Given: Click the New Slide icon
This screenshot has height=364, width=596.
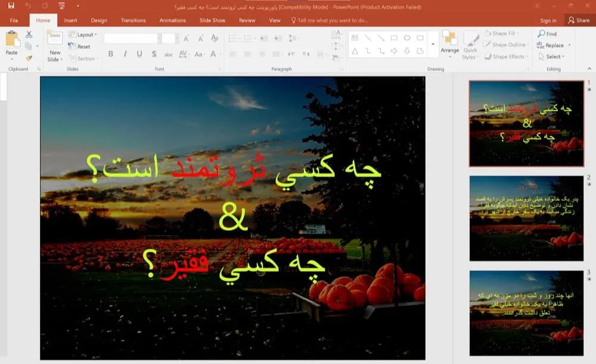Looking at the screenshot, I should click(55, 39).
